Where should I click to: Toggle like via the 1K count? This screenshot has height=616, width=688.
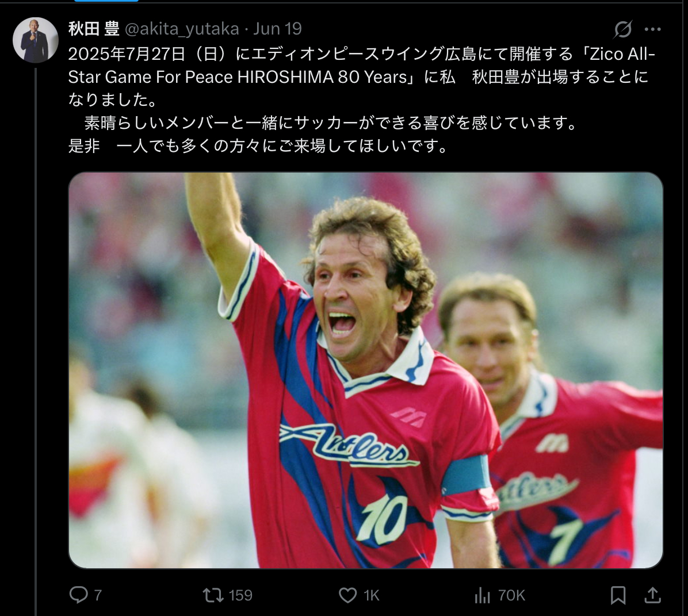[371, 595]
